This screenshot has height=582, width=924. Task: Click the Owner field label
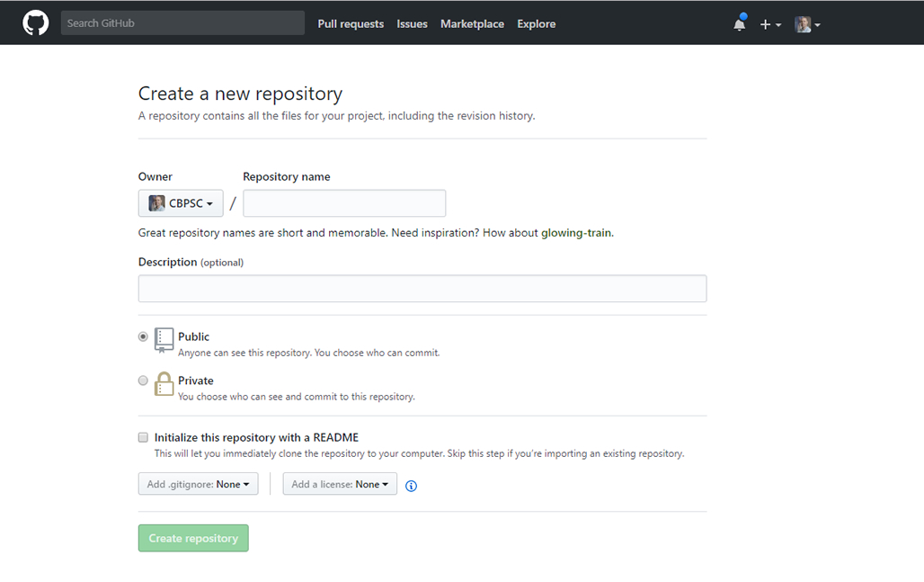click(155, 177)
